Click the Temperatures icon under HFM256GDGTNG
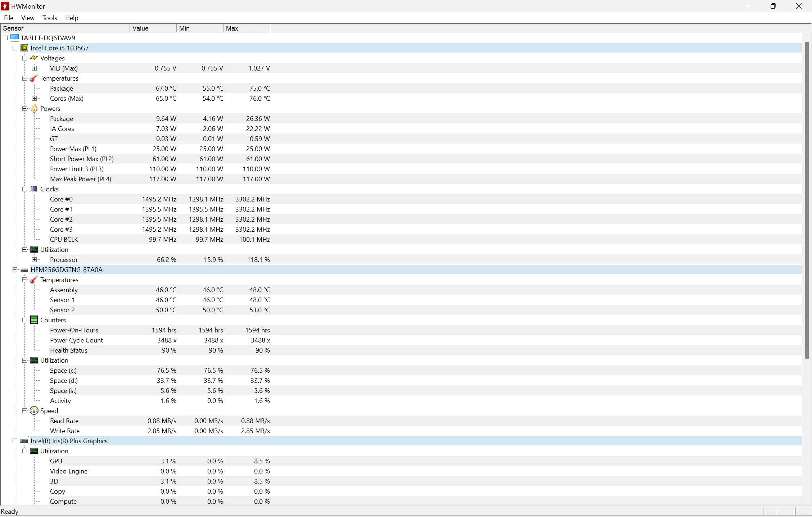812x517 pixels. click(34, 280)
